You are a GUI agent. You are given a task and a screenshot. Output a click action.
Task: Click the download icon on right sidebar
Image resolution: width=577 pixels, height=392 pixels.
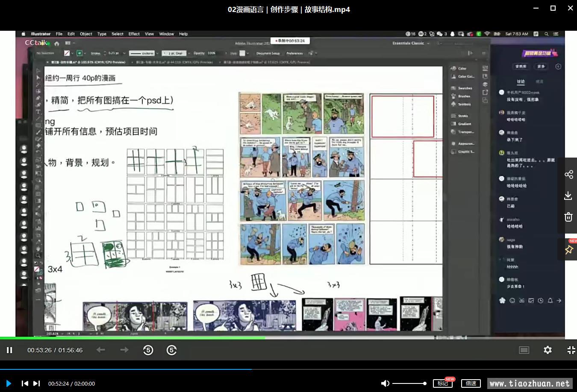coord(568,196)
